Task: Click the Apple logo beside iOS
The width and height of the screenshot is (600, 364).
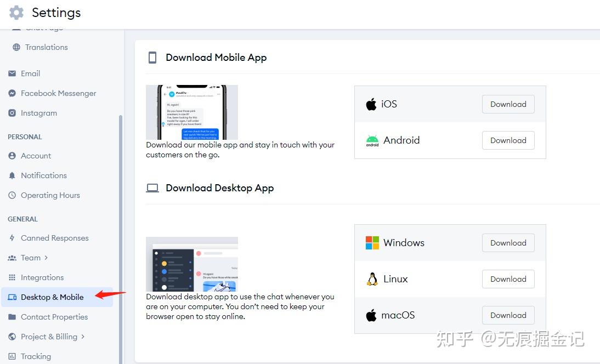Action: [x=371, y=104]
